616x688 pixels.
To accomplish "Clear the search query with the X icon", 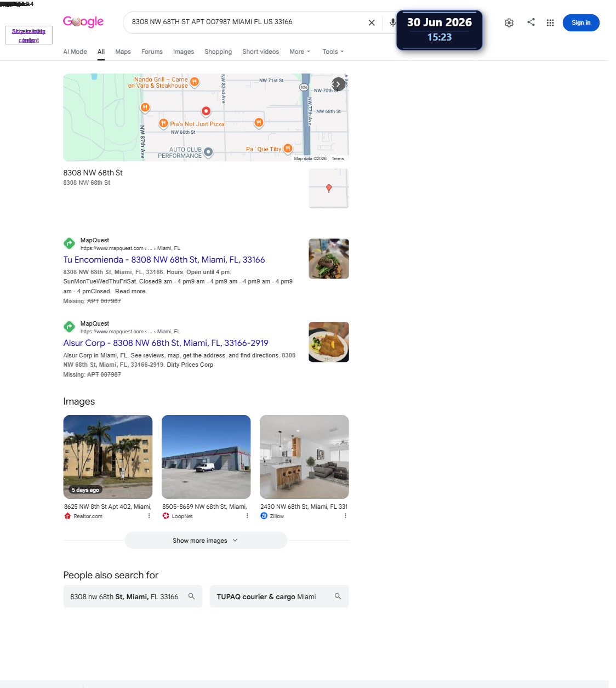I will (372, 22).
